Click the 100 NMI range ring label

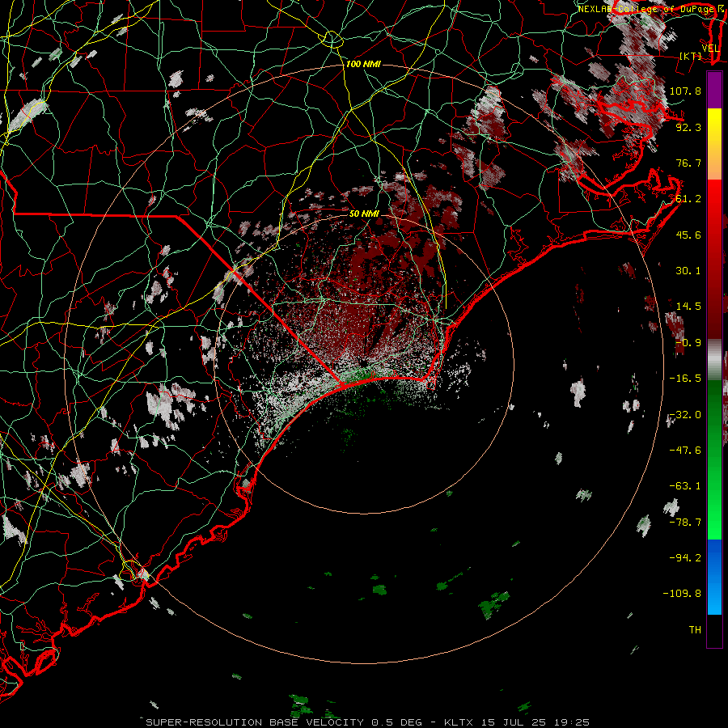[363, 64]
